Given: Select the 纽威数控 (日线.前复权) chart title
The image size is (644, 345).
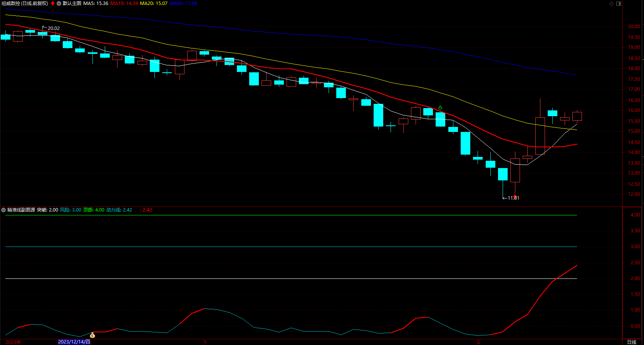Looking at the screenshot, I should click(x=25, y=3).
